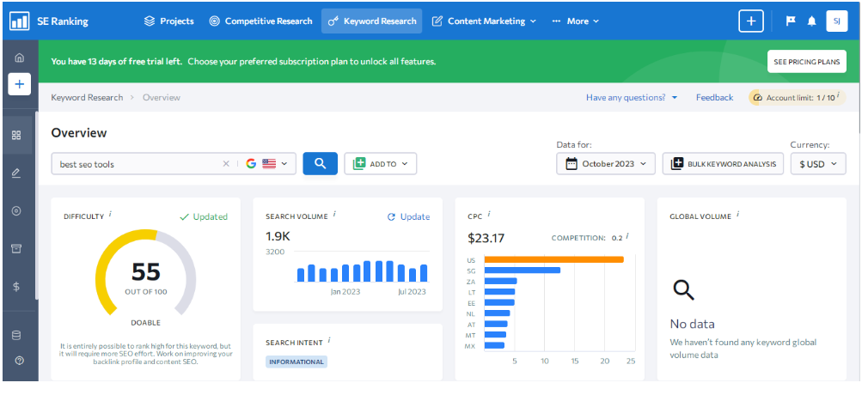Viewport: 868px width, 395px height.
Task: Click the No data magnifier icon
Action: (683, 290)
